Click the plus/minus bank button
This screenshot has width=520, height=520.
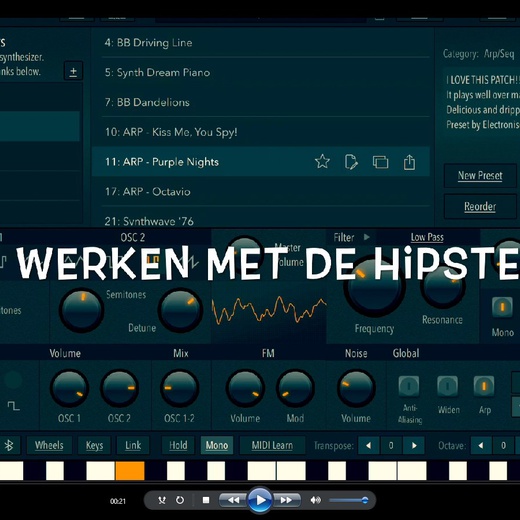[73, 71]
